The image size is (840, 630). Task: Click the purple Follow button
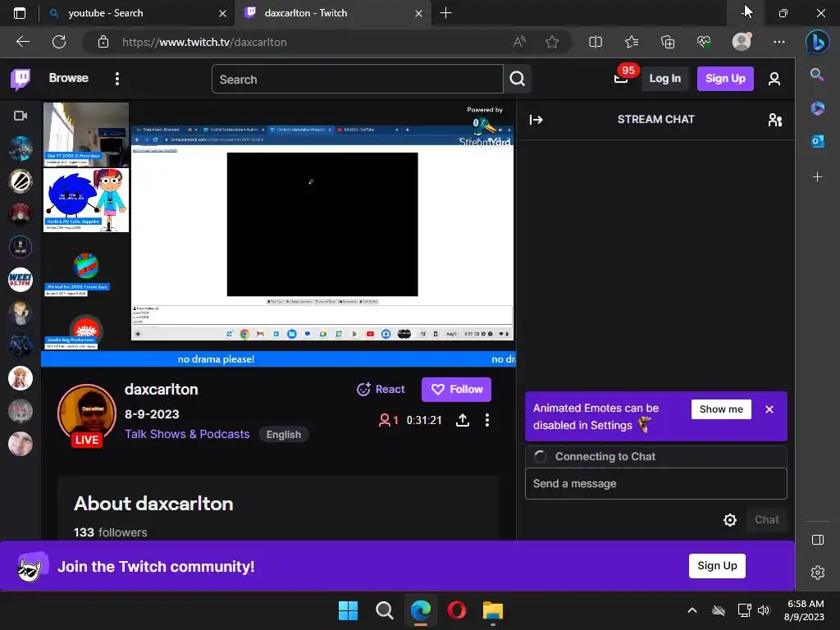pos(456,390)
